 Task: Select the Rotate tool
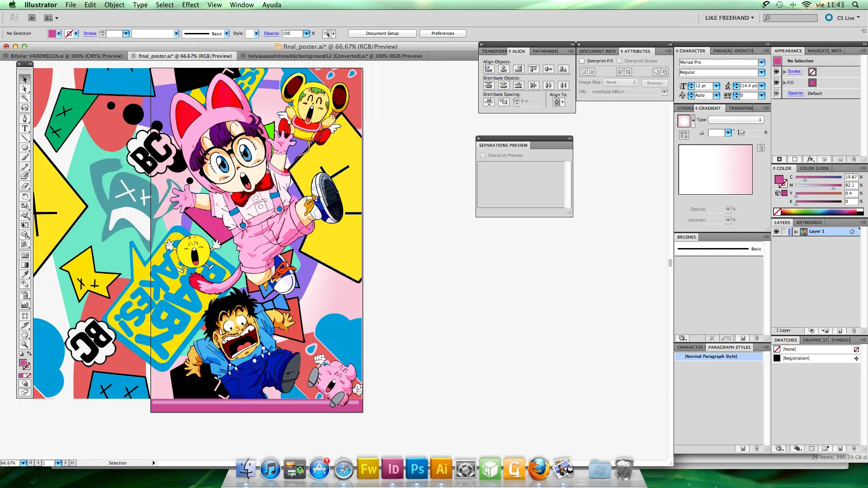25,197
